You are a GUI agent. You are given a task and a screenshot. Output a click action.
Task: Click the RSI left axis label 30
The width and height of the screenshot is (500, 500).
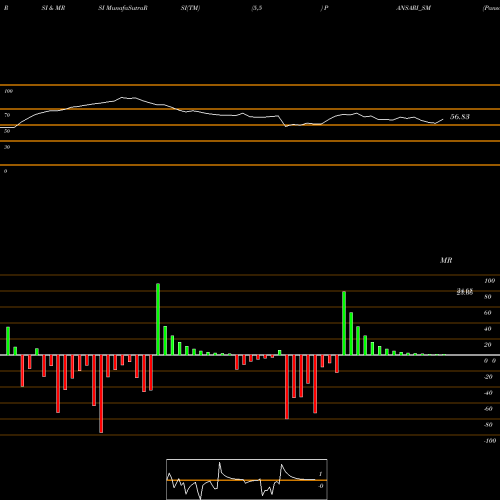click(x=7, y=147)
